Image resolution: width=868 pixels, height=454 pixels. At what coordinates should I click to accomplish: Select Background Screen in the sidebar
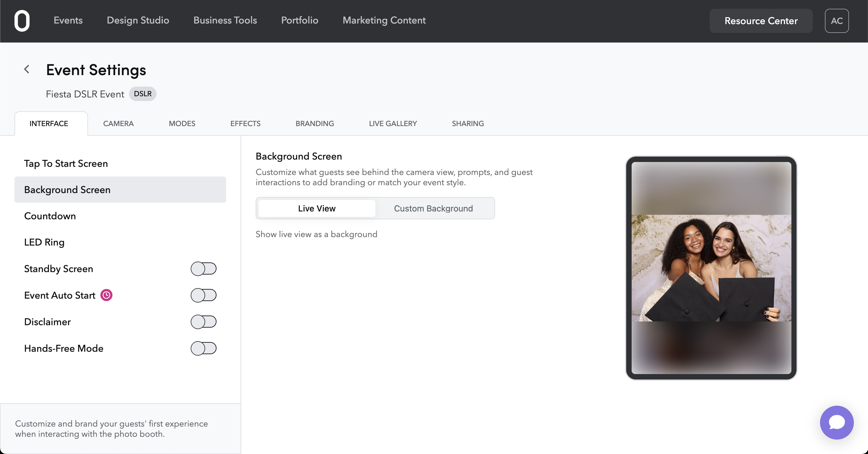(120, 189)
